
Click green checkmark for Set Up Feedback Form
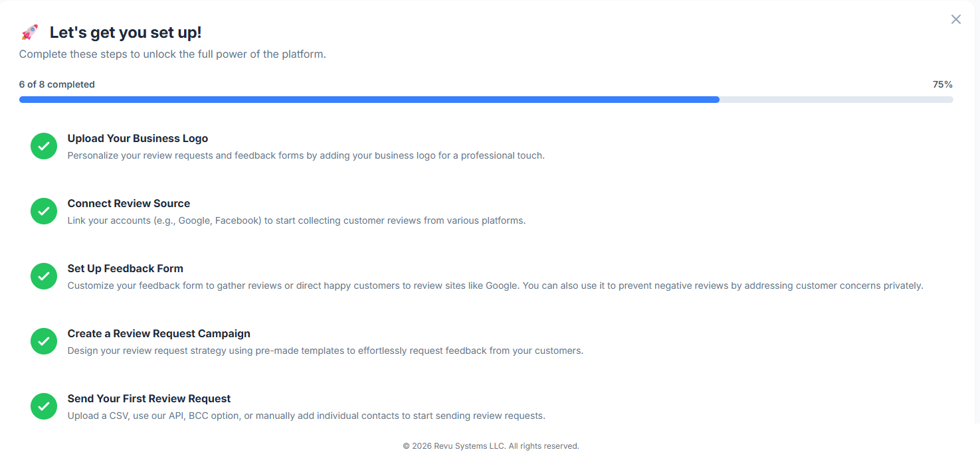(x=44, y=276)
